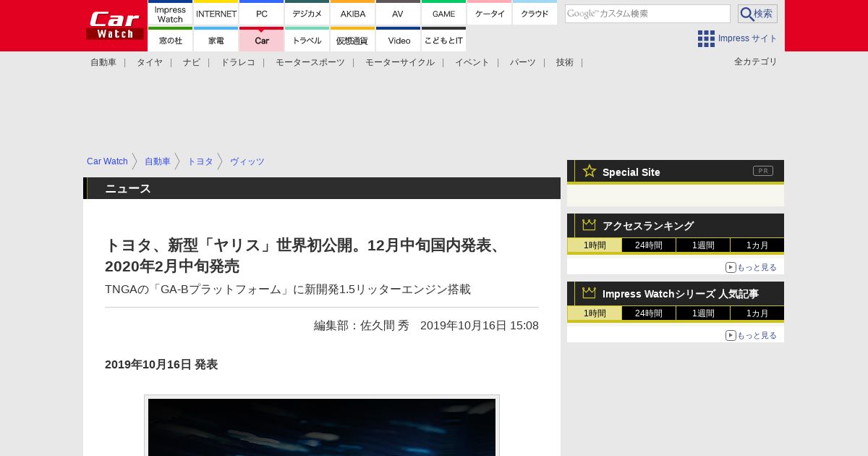Go to トヨタ breadcrumb link
Viewport: 868px width, 456px height.
[x=200, y=161]
